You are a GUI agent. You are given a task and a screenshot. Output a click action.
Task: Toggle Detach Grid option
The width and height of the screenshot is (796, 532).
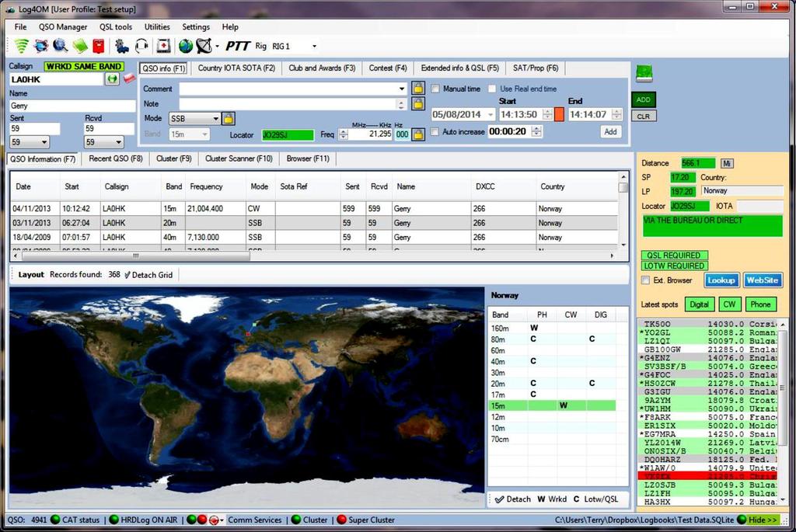(148, 275)
